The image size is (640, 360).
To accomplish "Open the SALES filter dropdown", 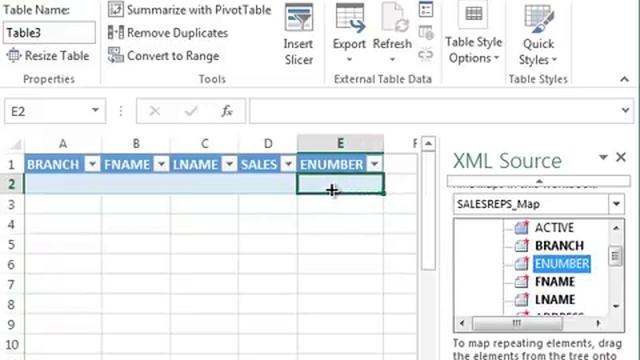I will click(288, 164).
